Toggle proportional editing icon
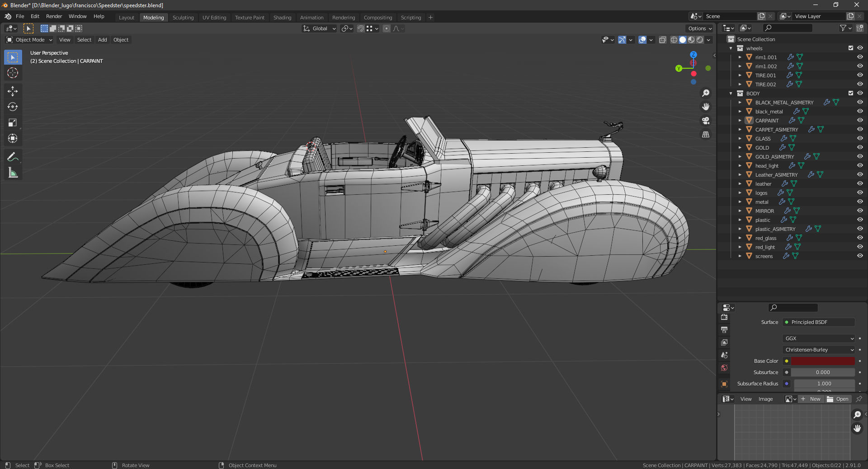This screenshot has height=469, width=868. click(x=387, y=28)
